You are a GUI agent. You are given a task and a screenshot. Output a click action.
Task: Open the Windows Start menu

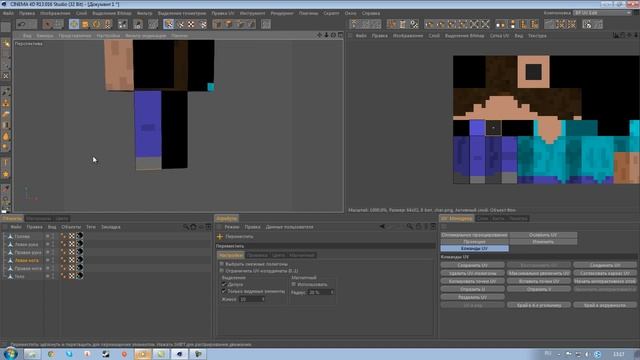click(x=10, y=353)
